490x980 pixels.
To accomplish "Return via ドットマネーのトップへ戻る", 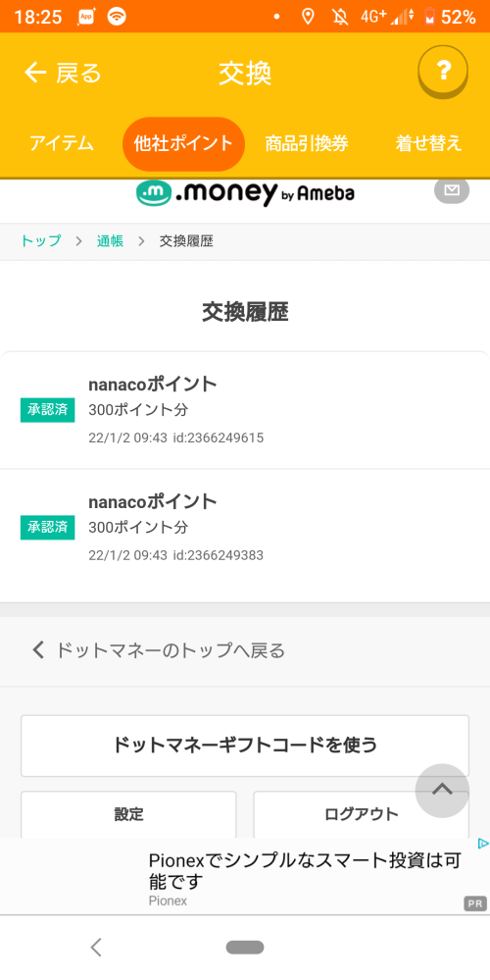I will point(159,650).
